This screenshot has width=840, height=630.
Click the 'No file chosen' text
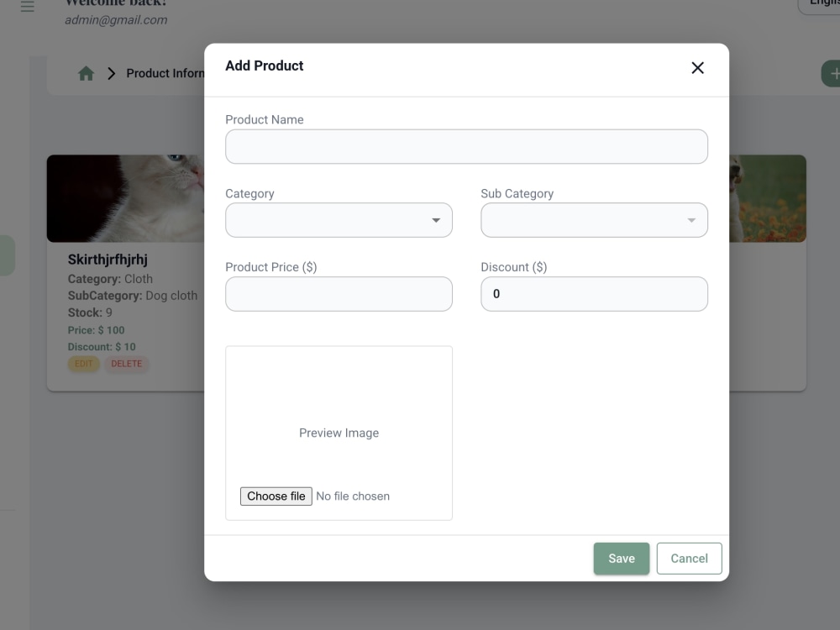click(x=353, y=496)
